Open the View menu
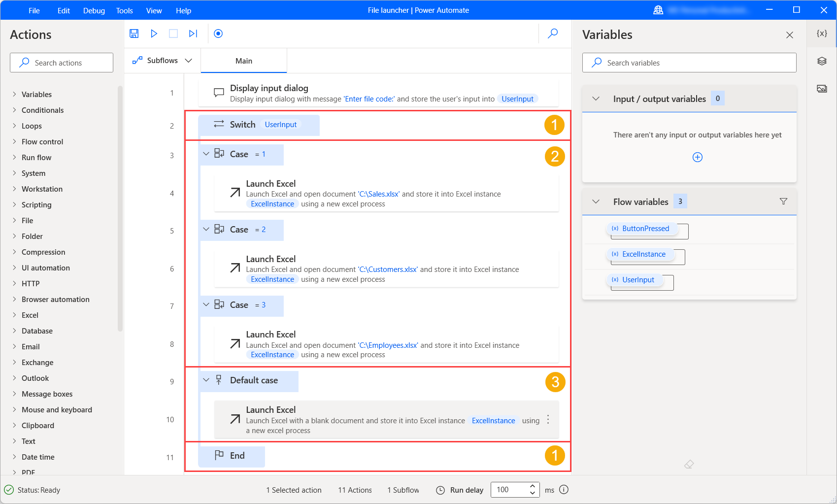 click(x=154, y=10)
